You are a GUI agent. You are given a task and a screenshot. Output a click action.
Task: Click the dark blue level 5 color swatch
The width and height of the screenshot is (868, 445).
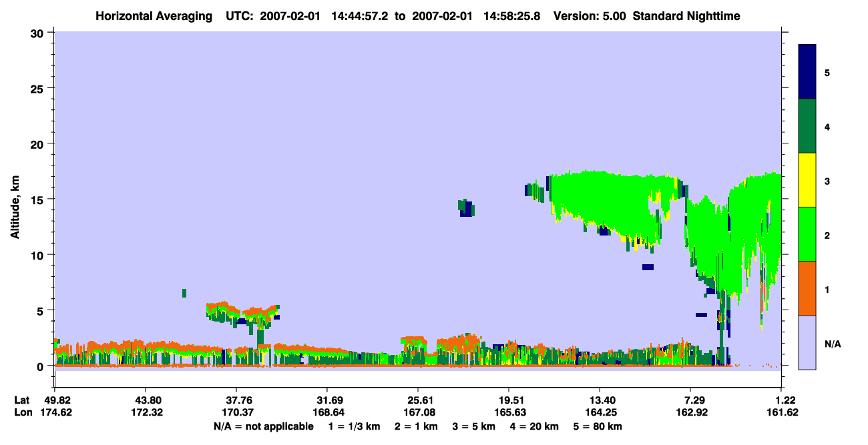tap(807, 71)
